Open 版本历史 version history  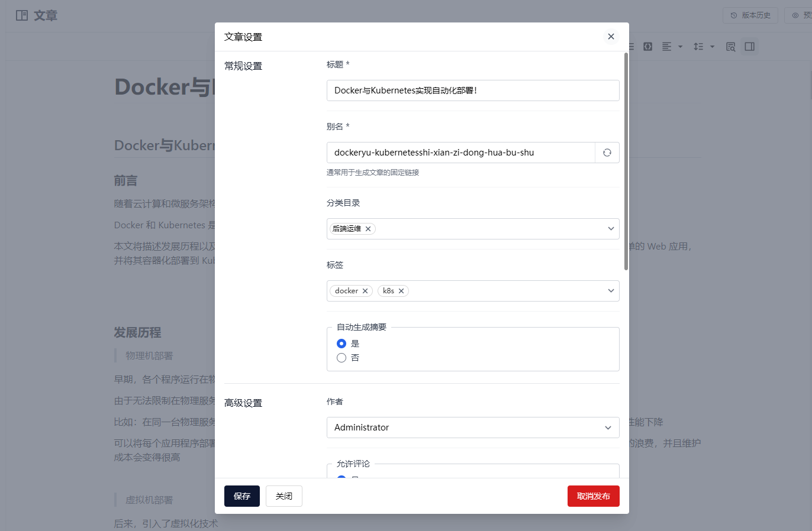(x=750, y=15)
